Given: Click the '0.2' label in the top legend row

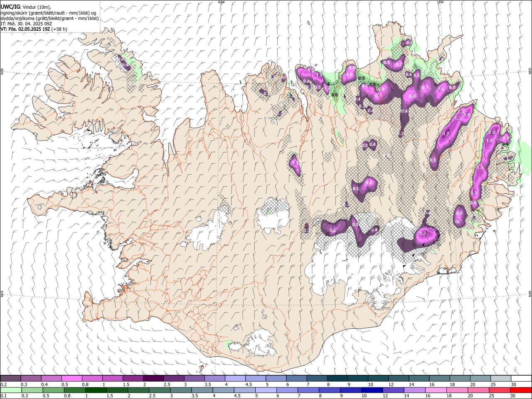Looking at the screenshot, I should [4, 384].
